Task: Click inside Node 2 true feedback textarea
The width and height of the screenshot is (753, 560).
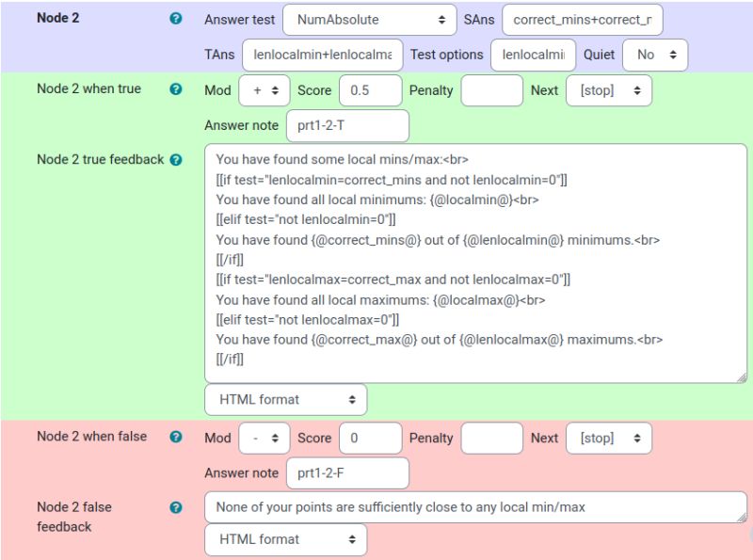Action: pyautogui.click(x=475, y=264)
